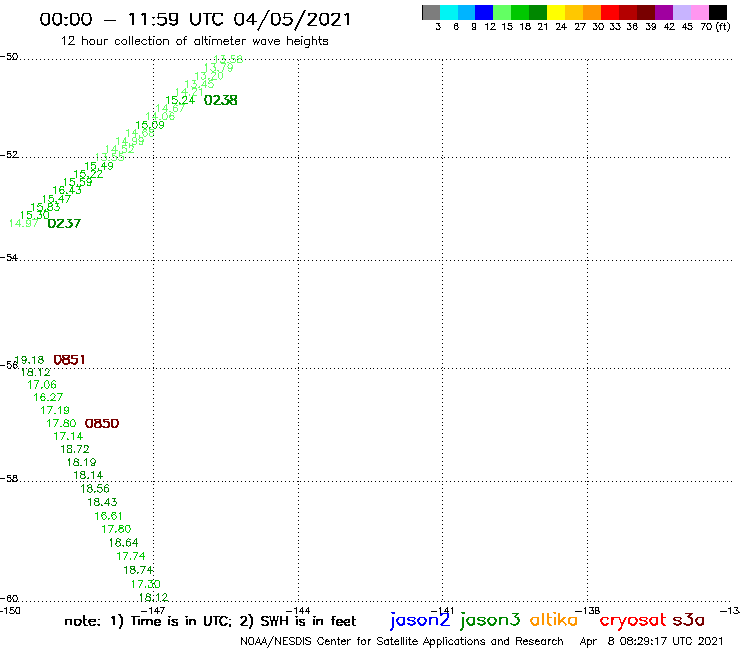
Task: Click the 14.97 value left of 0237
Action: coord(24,223)
